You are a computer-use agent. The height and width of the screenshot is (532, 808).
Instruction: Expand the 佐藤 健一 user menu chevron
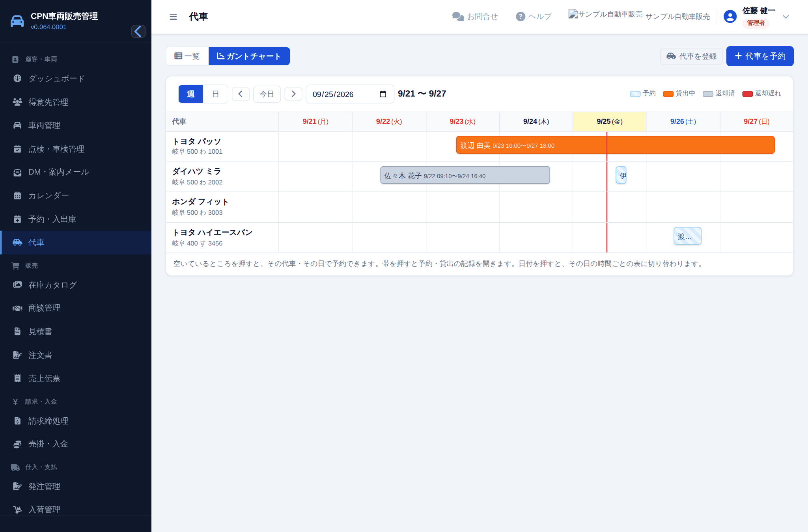coord(786,17)
